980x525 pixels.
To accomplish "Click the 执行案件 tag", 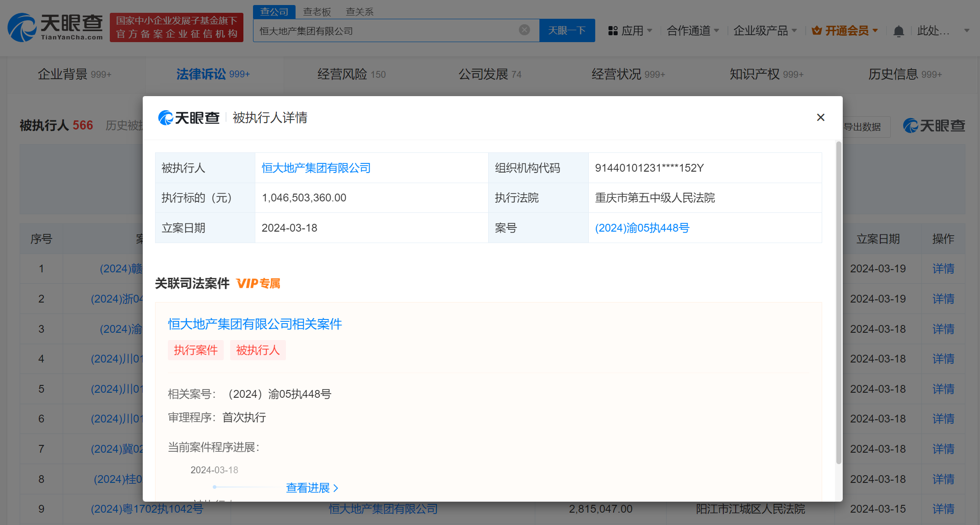I will click(x=196, y=350).
